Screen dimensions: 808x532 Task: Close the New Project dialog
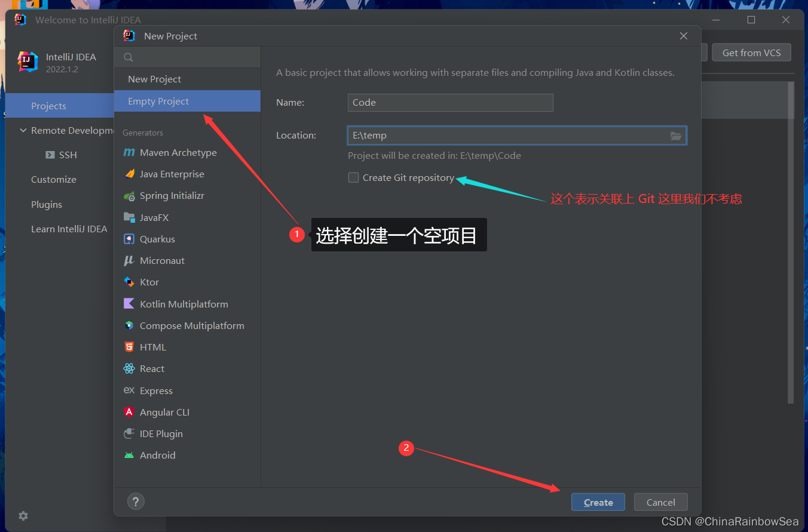click(x=684, y=36)
